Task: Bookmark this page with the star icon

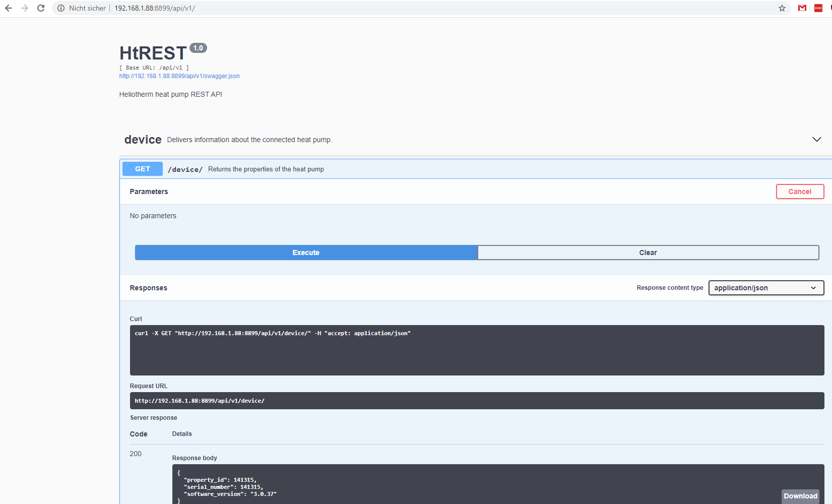Action: 782,8
